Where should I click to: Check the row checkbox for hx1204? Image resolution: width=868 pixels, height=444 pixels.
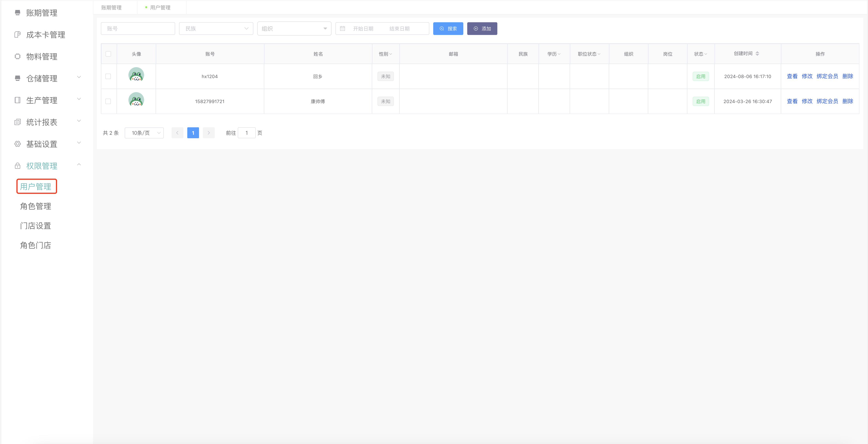click(x=108, y=76)
